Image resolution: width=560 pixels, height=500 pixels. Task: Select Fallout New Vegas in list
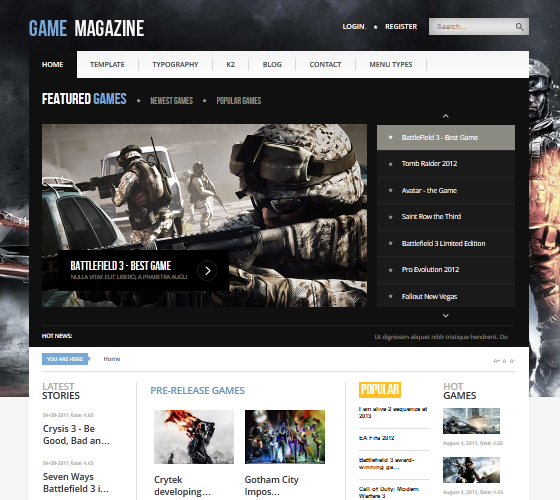446,296
